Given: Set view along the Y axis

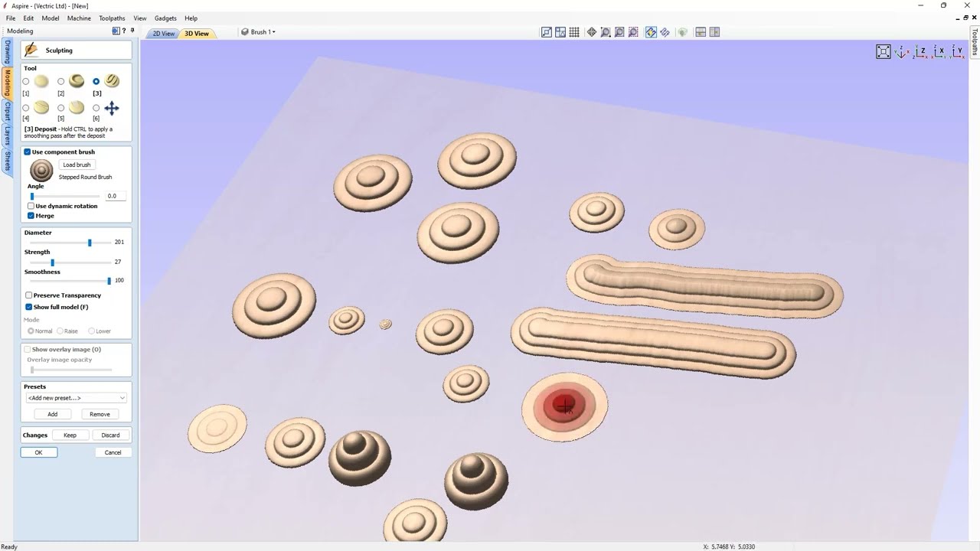Looking at the screenshot, I should tap(958, 52).
